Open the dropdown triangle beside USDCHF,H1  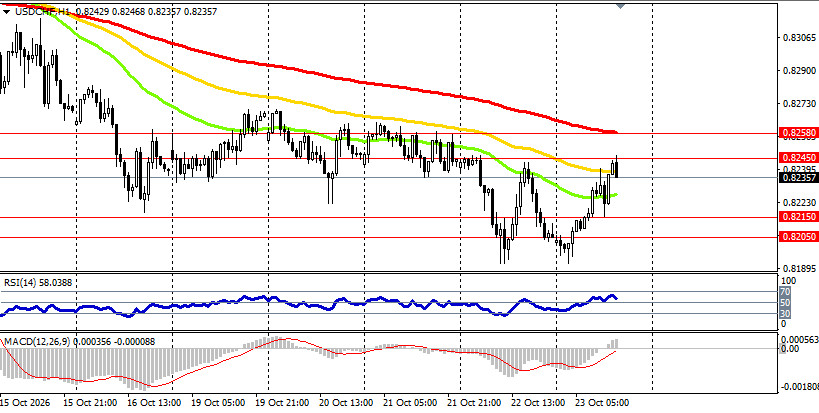[x=6, y=11]
